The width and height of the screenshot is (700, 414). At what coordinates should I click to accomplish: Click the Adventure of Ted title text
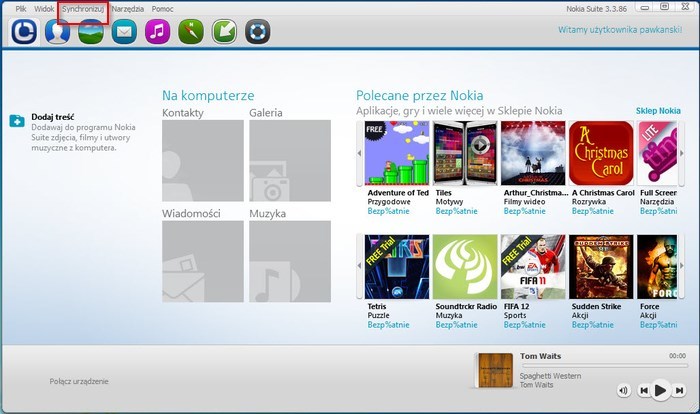pos(398,193)
